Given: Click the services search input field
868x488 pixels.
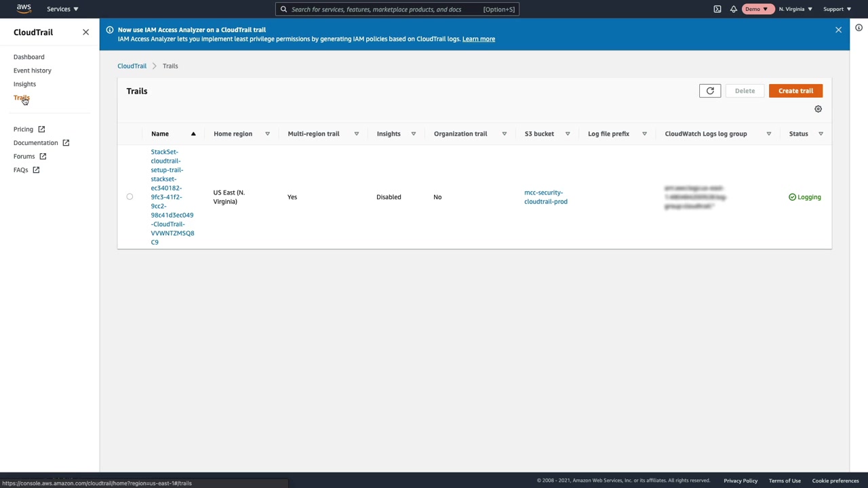Looking at the screenshot, I should coord(397,9).
